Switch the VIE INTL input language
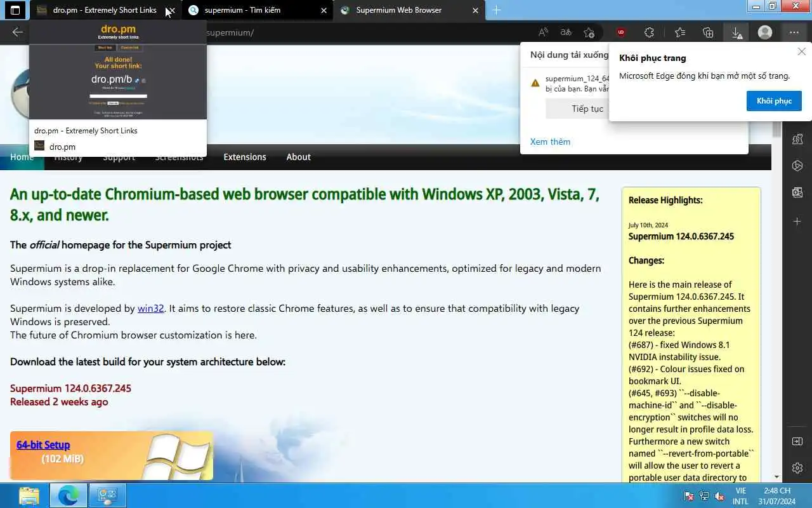Viewport: 812px width, 508px height. (740, 496)
